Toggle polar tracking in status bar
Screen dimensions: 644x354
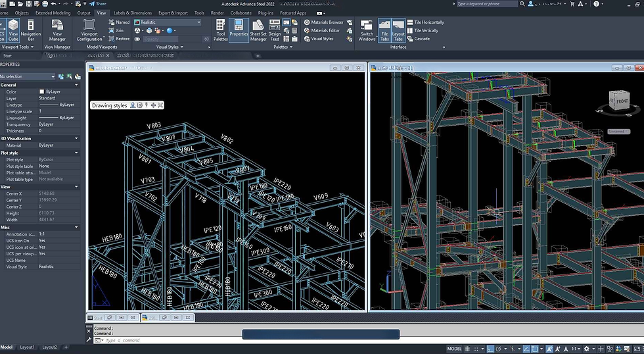point(499,349)
